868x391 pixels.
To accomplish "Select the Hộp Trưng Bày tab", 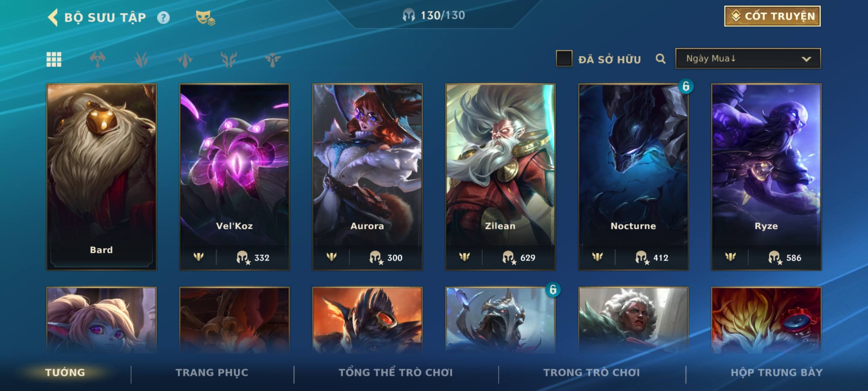I will tap(776, 373).
